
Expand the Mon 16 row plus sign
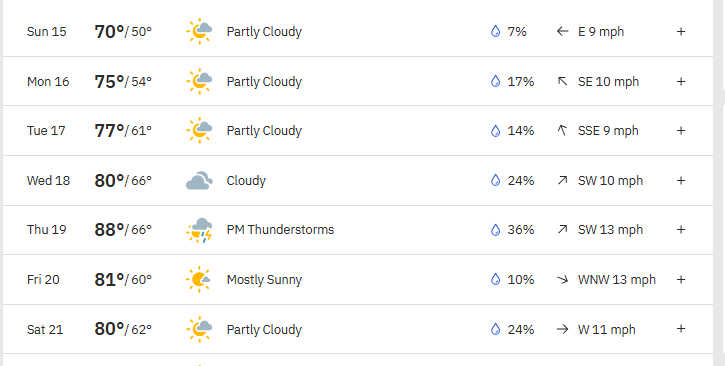pyautogui.click(x=681, y=81)
